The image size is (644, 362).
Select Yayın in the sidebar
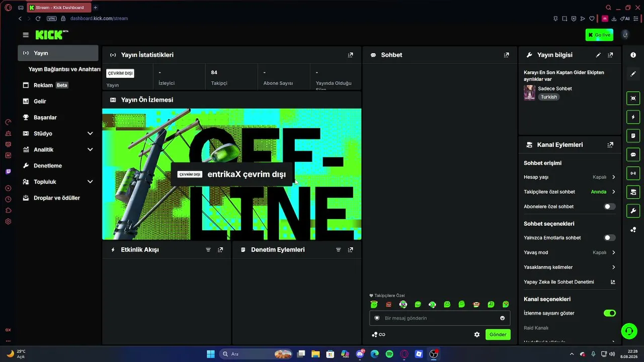[58, 53]
